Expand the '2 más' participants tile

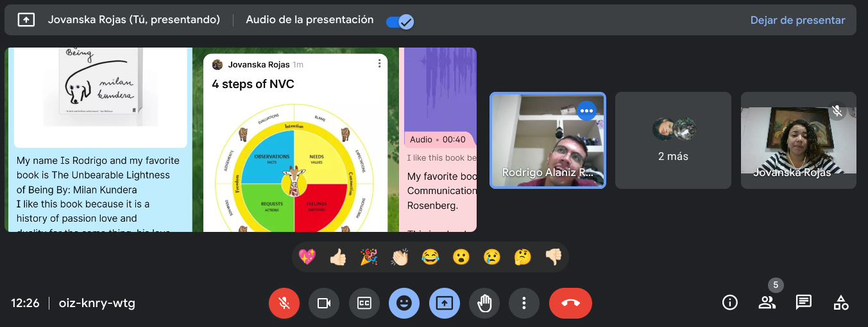tap(673, 140)
